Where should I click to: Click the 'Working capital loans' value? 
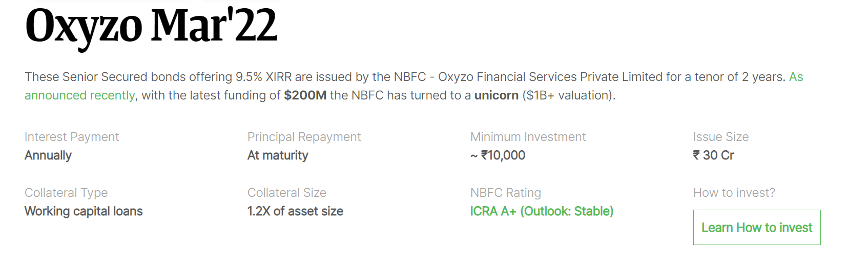[x=84, y=211]
